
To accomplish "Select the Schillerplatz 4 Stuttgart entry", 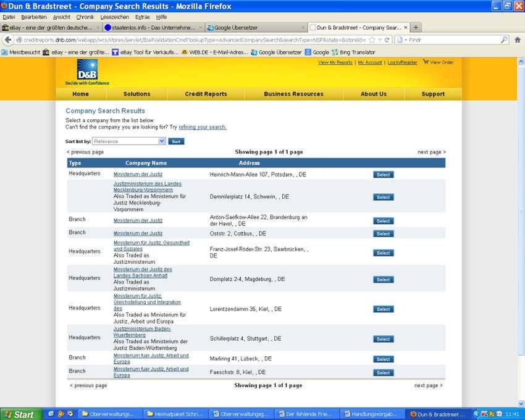I will [x=384, y=339].
